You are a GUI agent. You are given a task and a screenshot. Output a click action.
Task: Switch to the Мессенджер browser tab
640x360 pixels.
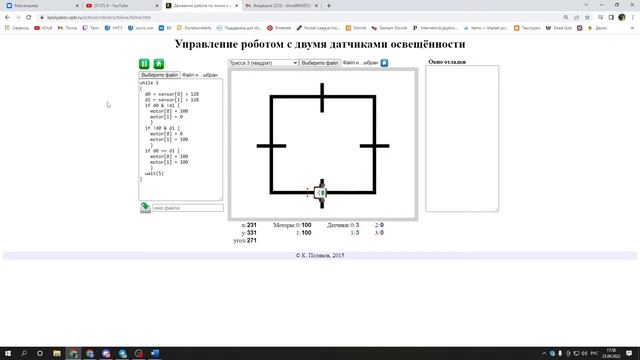click(41, 6)
